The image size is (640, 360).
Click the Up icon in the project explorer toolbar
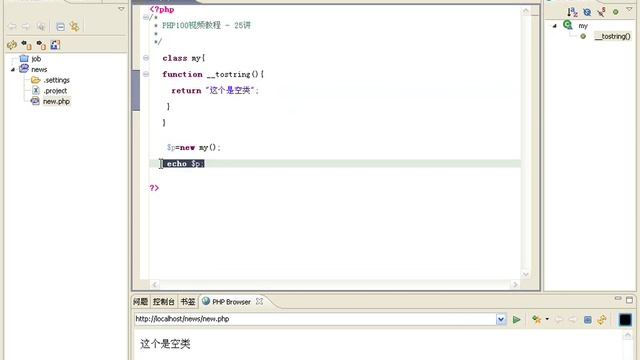point(41,27)
